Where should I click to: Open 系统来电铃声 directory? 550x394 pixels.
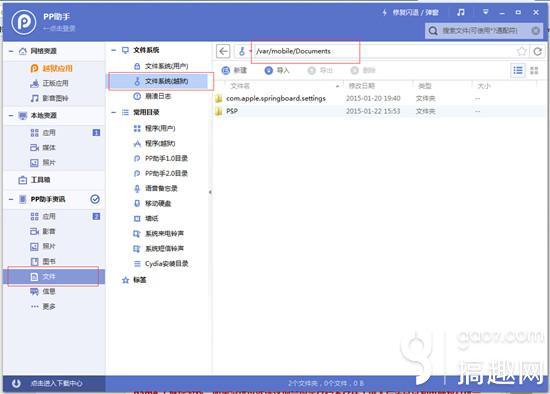(159, 234)
